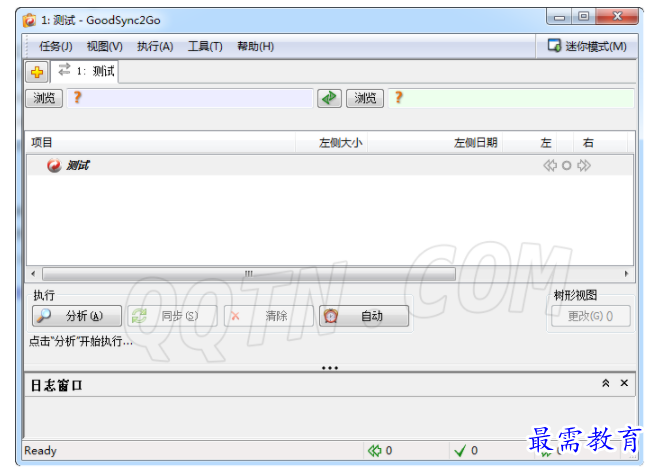Click the red GoodSync icon beside 测试
The image size is (650, 471).
tap(54, 165)
